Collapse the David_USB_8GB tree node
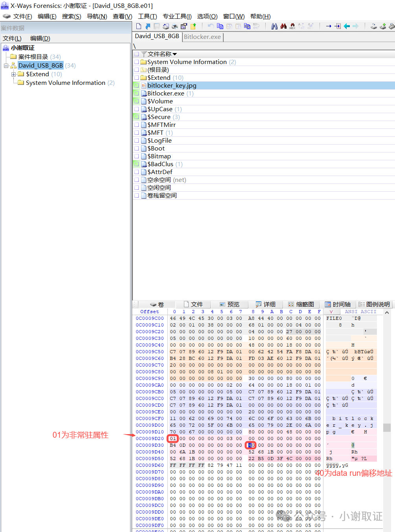 point(6,66)
